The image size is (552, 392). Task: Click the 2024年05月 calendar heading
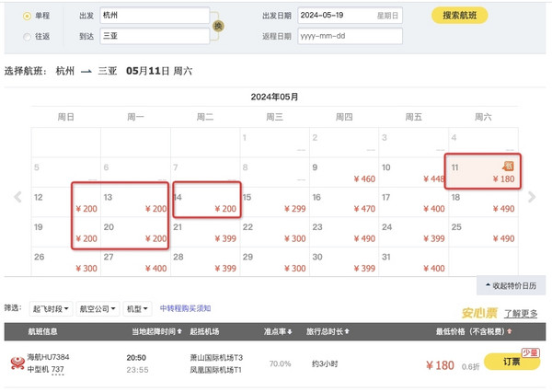pos(274,97)
